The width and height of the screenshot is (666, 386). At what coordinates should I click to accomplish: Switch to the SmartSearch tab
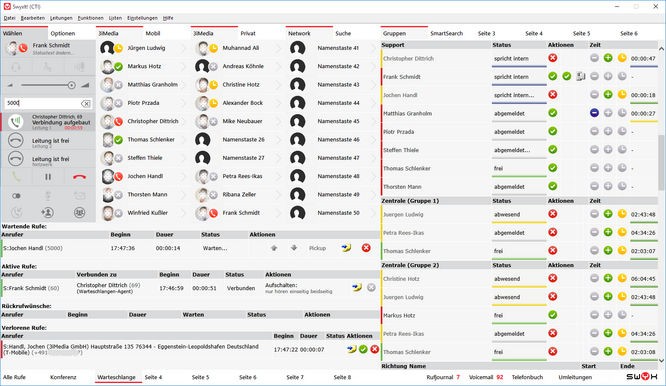click(x=446, y=34)
